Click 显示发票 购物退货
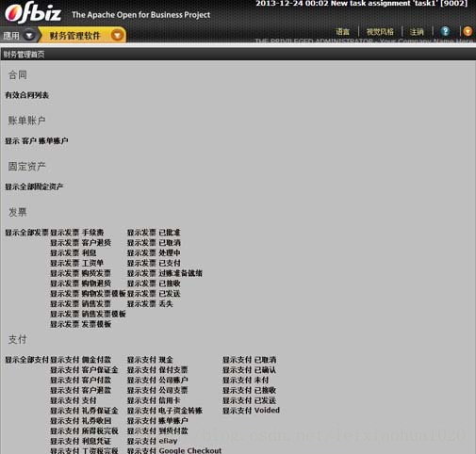Screen dimensions: 476x454 (81, 284)
